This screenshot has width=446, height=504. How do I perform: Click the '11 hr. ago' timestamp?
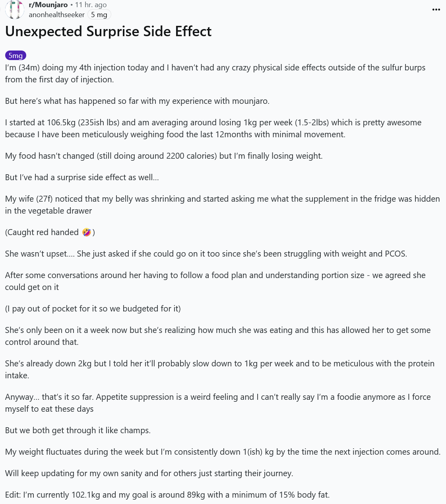[91, 5]
